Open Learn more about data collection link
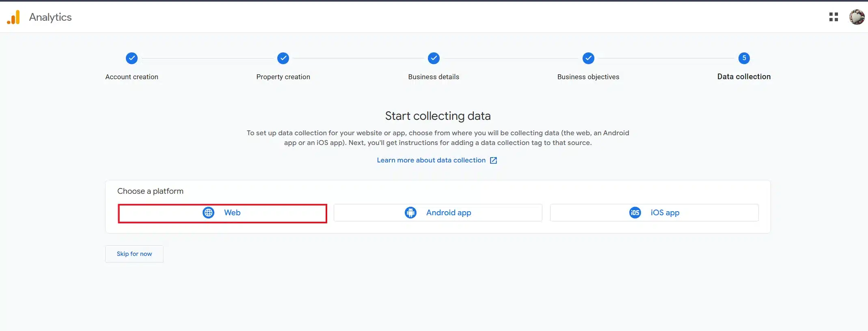The width and height of the screenshot is (868, 331). [x=431, y=160]
